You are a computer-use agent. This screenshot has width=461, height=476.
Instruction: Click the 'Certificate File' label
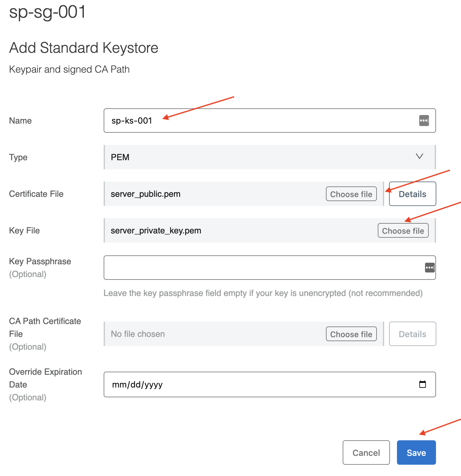tap(36, 194)
